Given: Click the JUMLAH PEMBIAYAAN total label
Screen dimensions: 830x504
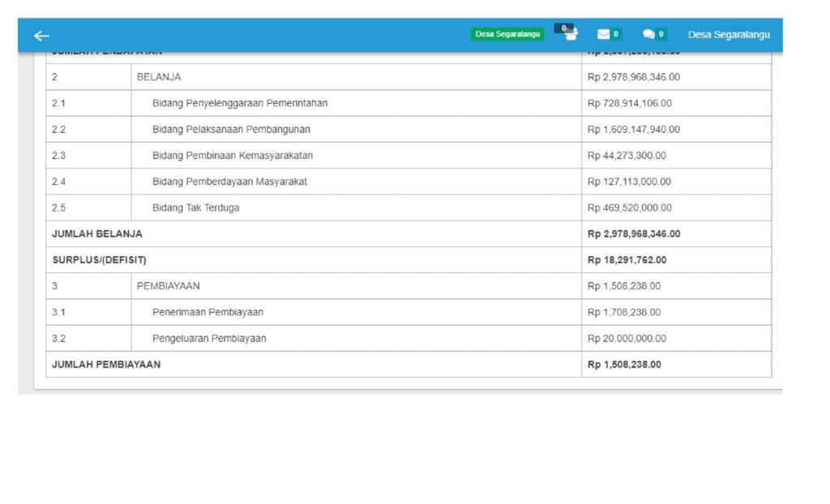Looking at the screenshot, I should (x=106, y=365).
